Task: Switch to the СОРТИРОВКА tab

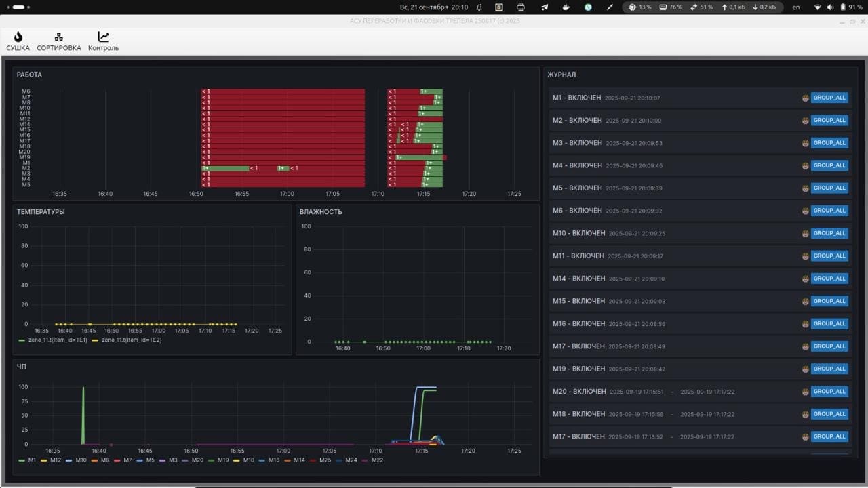Action: pos(58,37)
